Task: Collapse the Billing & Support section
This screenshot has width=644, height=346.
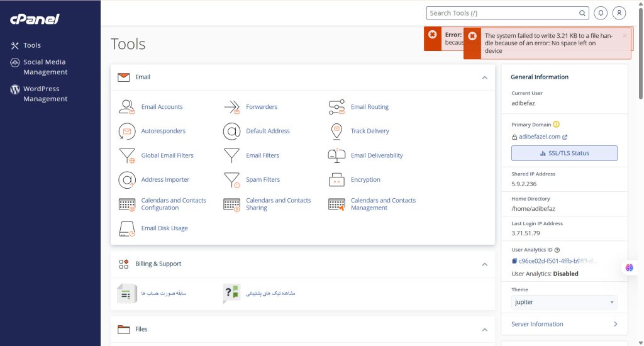Action: (x=484, y=264)
